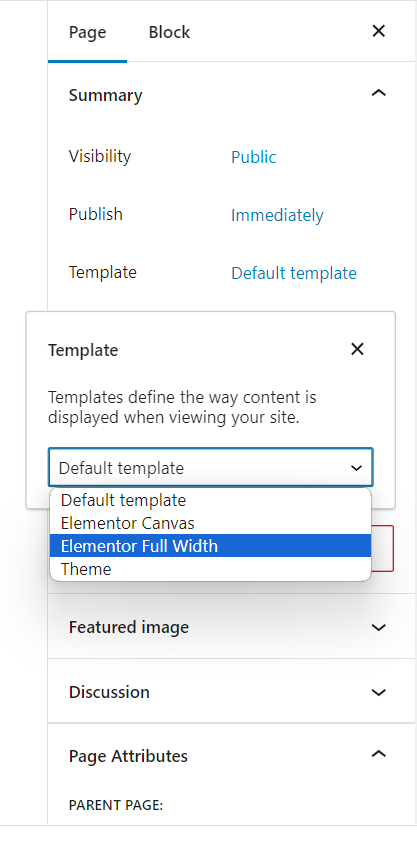
Task: Switch to the Block tab
Action: click(169, 32)
